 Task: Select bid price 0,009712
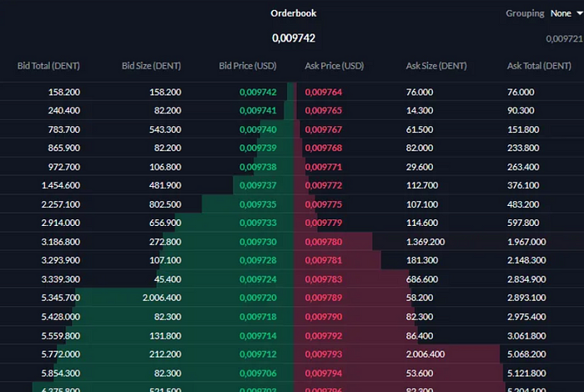[258, 354]
